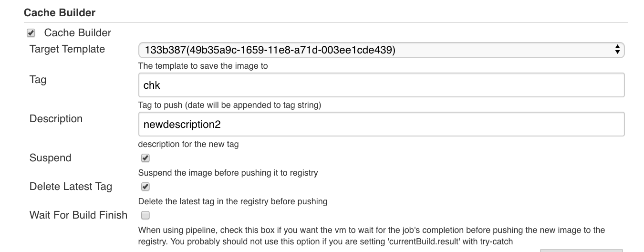
Task: Enable Wait For Build Finish checkbox
Action: (145, 215)
